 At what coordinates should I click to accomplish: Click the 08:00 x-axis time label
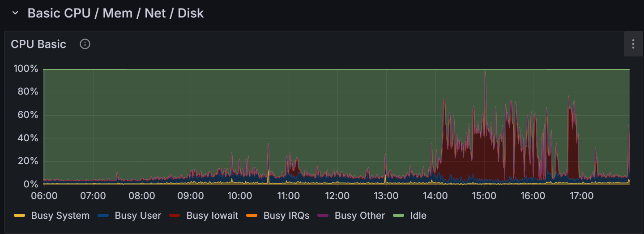pos(142,196)
